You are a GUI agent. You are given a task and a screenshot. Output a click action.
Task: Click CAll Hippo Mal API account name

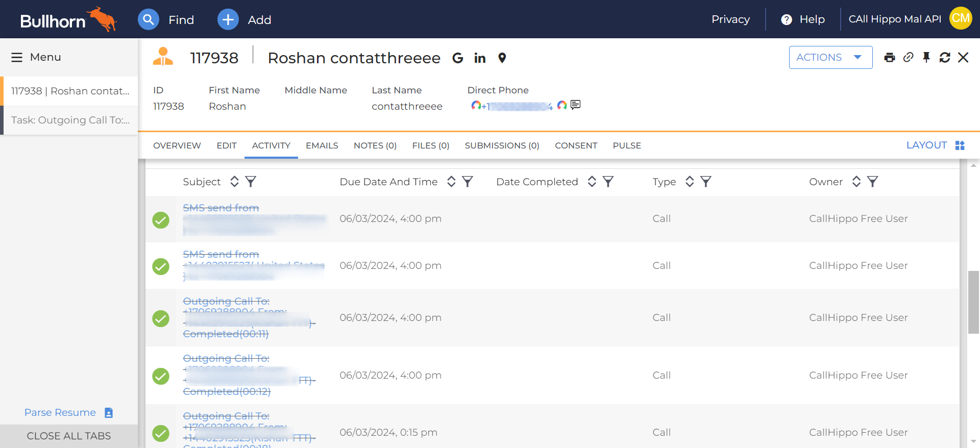895,19
